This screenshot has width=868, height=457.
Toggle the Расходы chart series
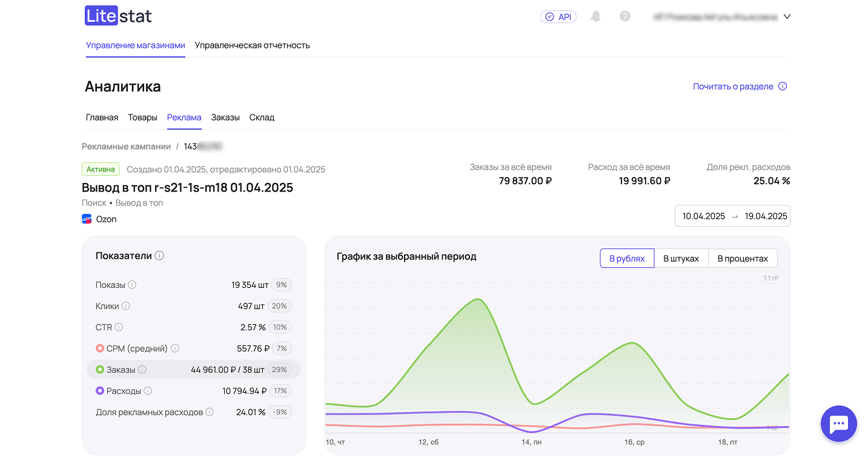[100, 391]
